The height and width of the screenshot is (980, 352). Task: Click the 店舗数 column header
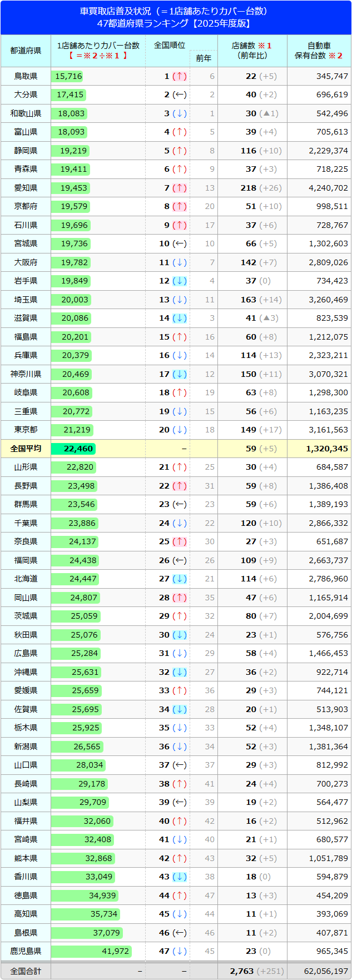pyautogui.click(x=252, y=51)
